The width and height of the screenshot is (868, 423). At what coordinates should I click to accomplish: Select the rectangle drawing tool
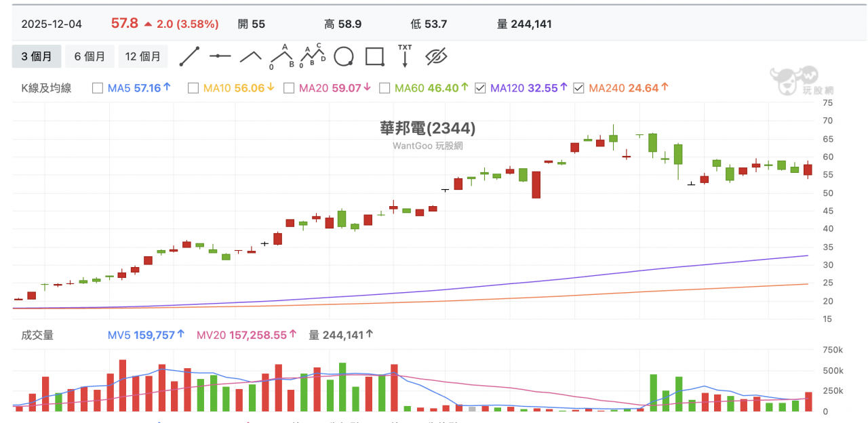click(374, 56)
